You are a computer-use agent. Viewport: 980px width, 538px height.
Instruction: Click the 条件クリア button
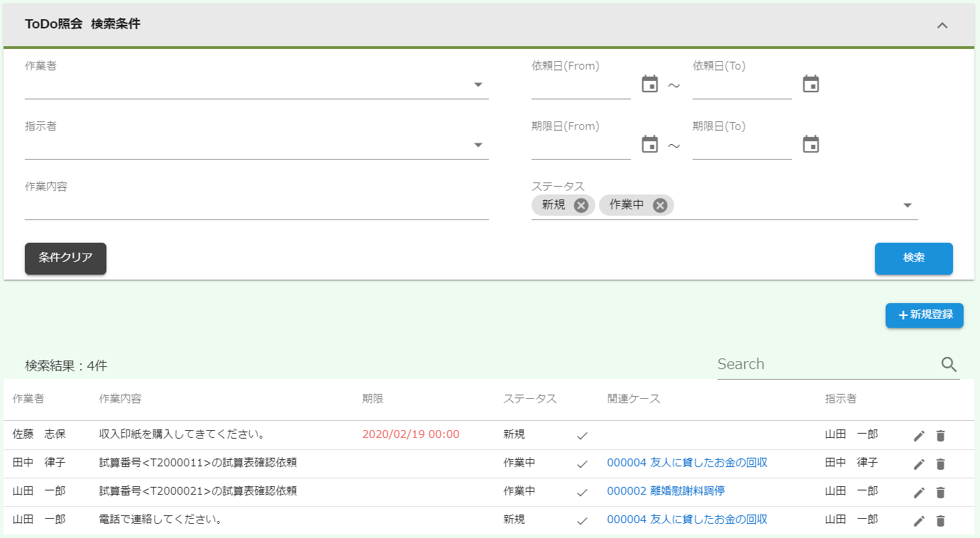(65, 258)
